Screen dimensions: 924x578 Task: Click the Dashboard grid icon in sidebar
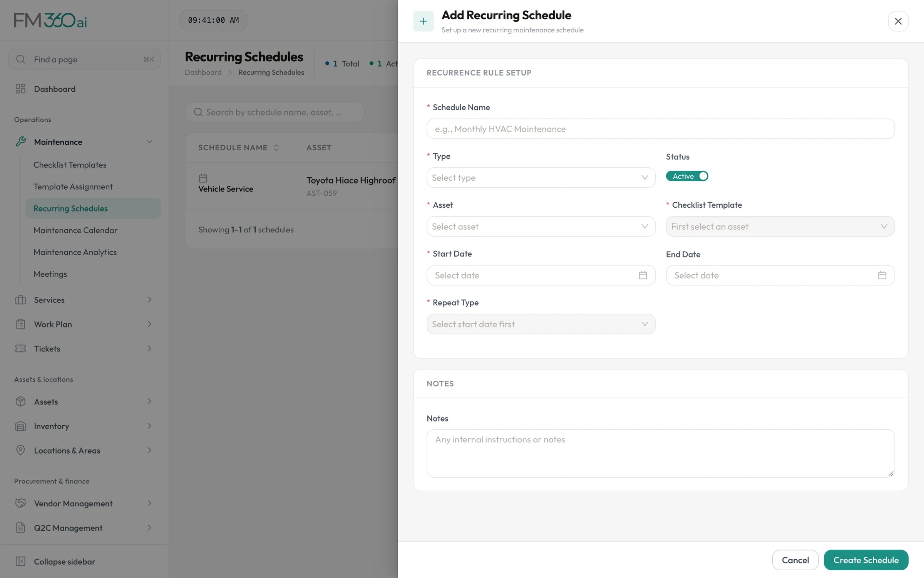[x=20, y=89]
